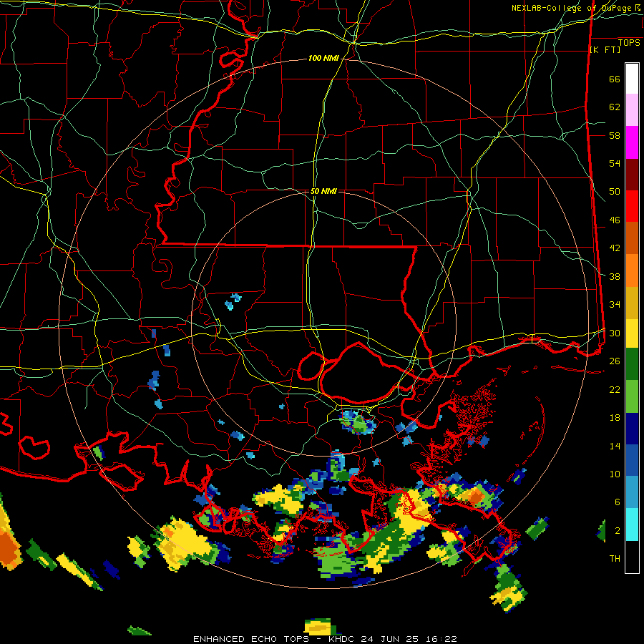Select the legend value 26
Viewport: 644px width, 644px height.
615,361
